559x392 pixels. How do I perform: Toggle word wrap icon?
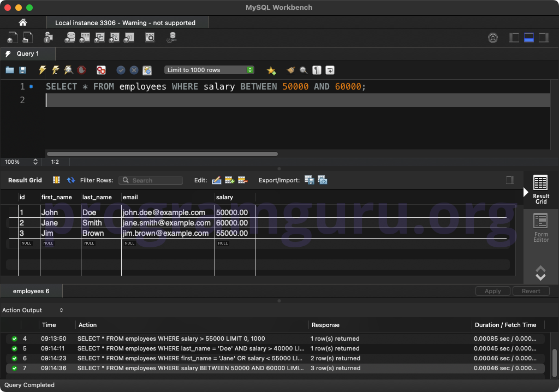[x=330, y=70]
